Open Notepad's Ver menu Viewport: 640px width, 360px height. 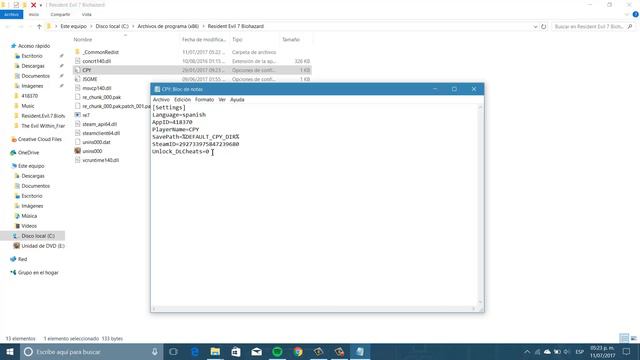[222, 100]
